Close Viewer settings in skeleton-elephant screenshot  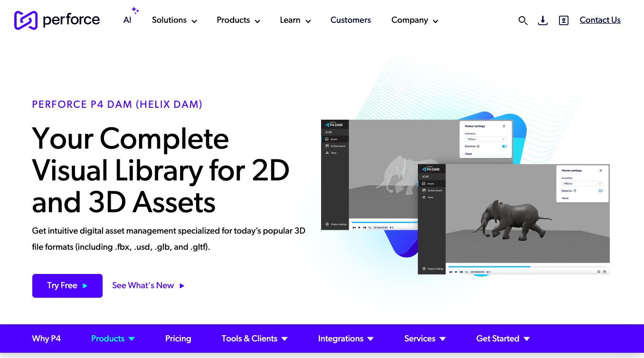coord(504,126)
